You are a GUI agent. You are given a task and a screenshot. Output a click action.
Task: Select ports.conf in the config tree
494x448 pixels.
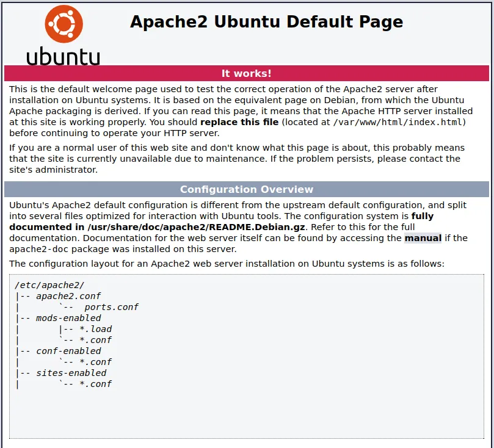pos(111,307)
